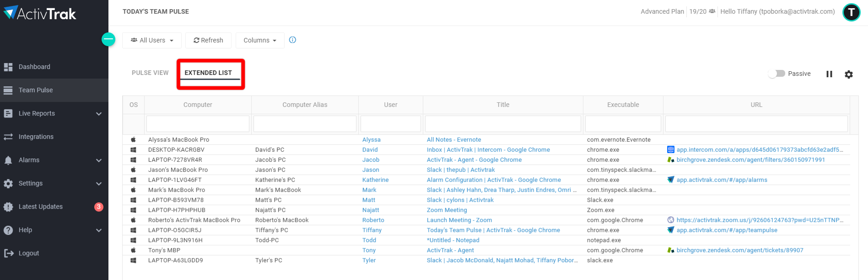The width and height of the screenshot is (868, 280).
Task: Click the User column filter field
Action: click(x=391, y=124)
